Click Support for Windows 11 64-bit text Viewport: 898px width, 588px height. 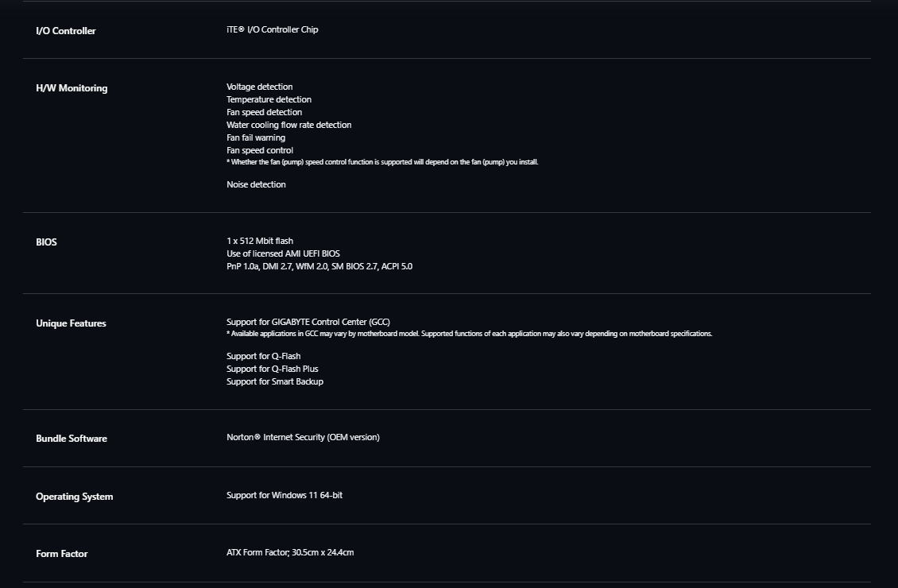point(284,495)
